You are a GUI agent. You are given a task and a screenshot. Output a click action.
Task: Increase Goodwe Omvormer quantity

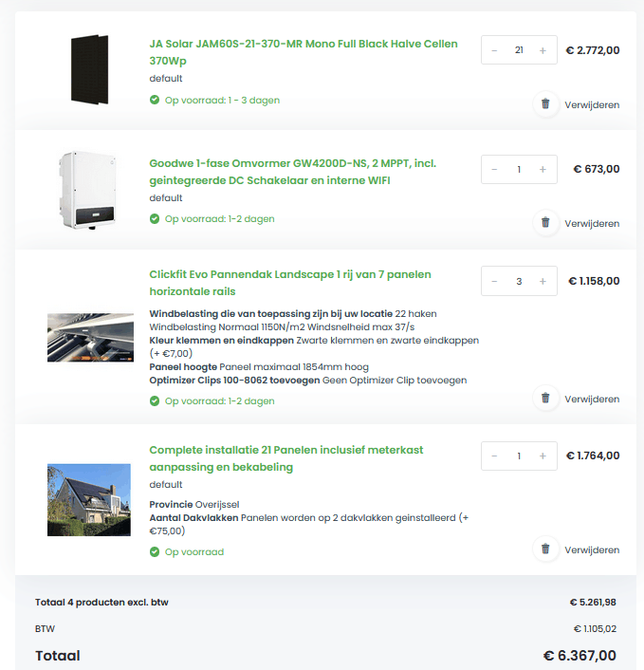click(x=543, y=170)
